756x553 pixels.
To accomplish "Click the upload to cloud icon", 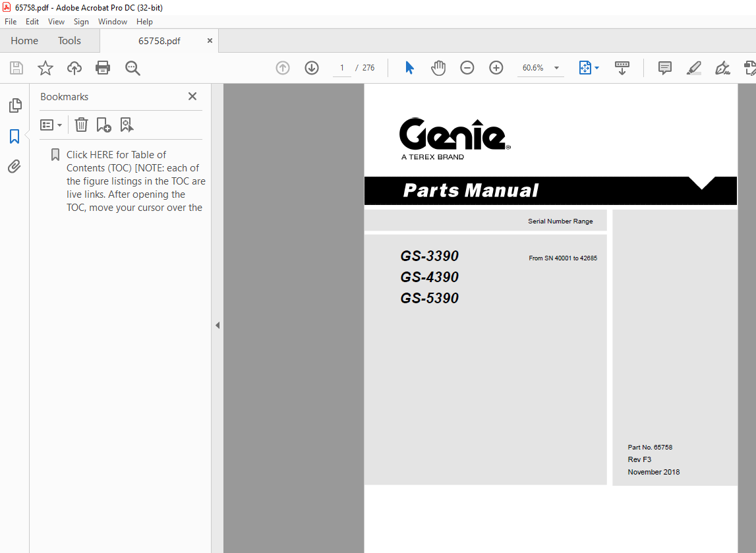I will coord(74,68).
